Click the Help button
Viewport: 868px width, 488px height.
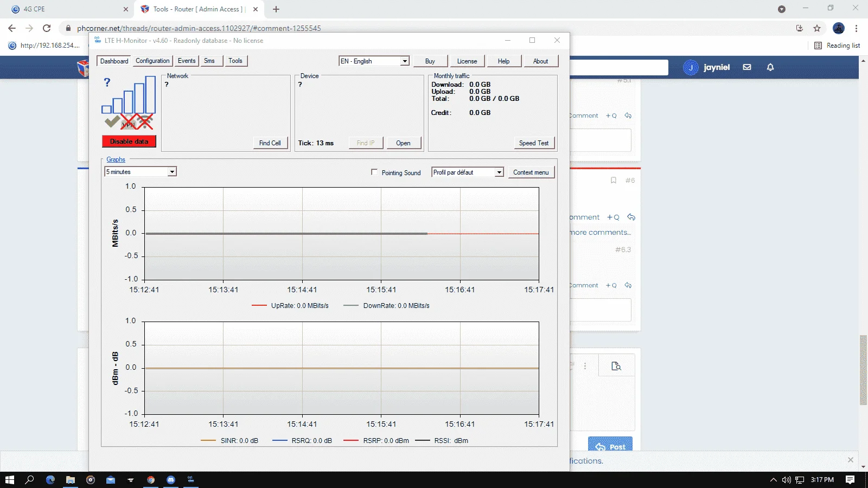(504, 61)
